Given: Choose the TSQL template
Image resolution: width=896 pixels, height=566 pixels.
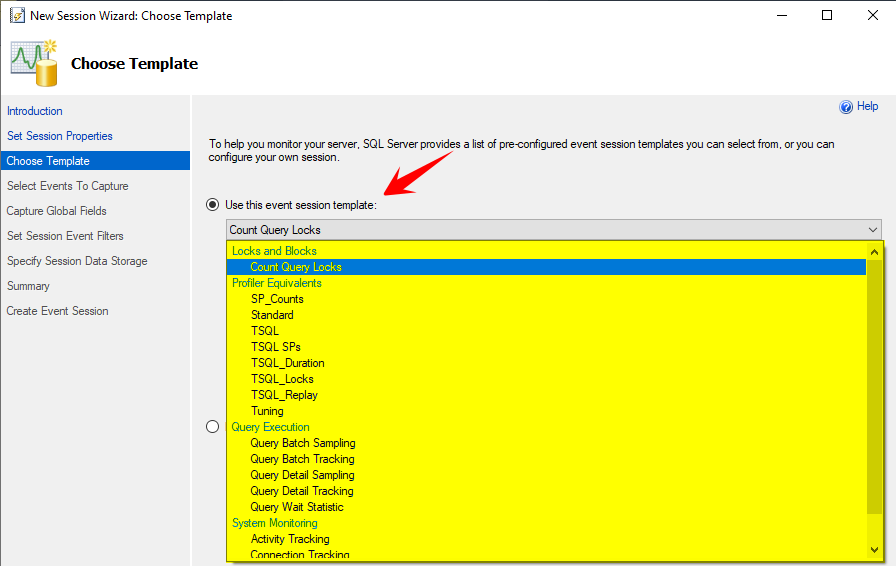Looking at the screenshot, I should click(265, 331).
